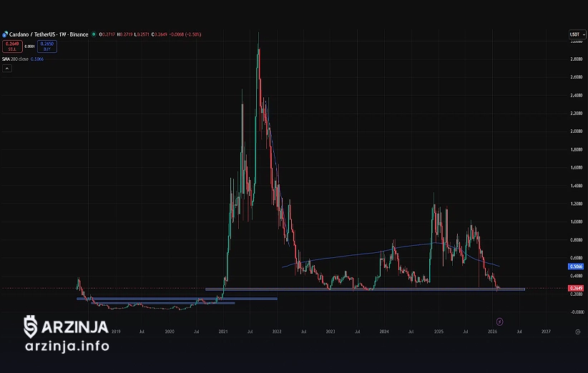Click the 1W interval text in the chart title
Screen dimensions: 588x373
click(x=63, y=34)
